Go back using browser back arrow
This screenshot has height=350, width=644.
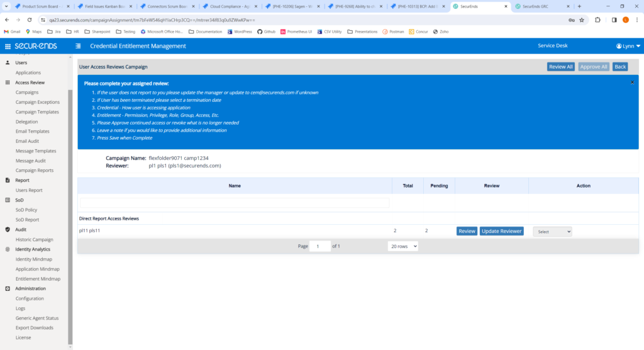pos(7,20)
